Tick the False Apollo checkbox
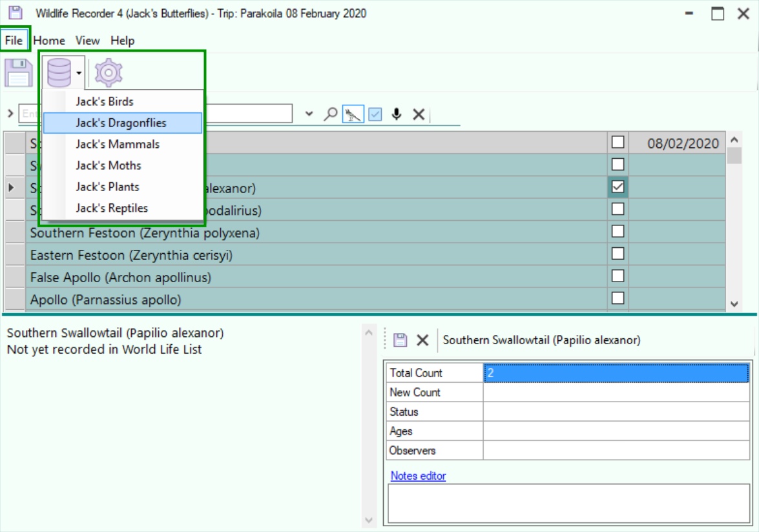This screenshot has width=759, height=532. tap(618, 276)
